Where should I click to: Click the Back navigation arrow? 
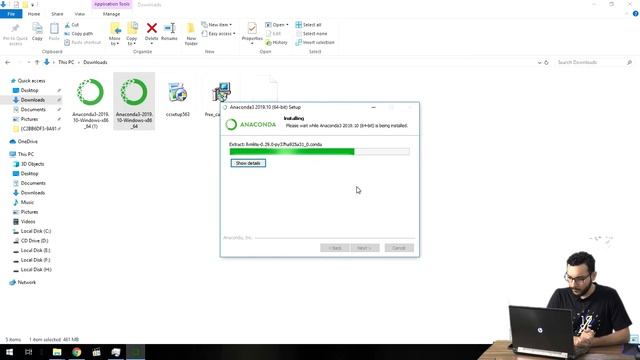8,62
